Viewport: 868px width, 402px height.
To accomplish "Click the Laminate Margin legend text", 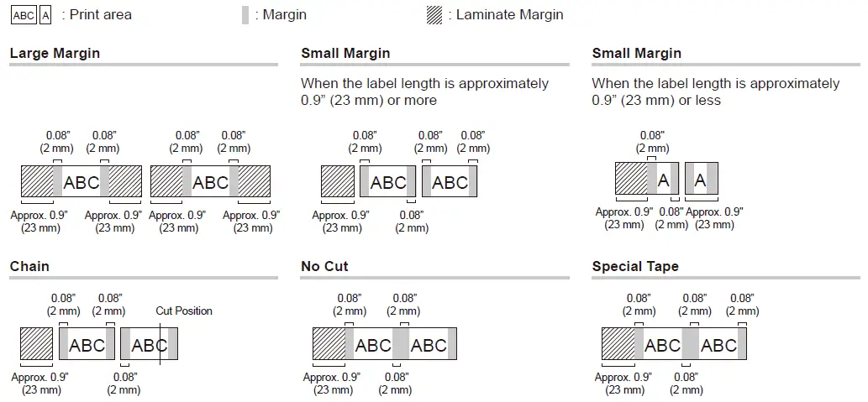I will pos(509,15).
